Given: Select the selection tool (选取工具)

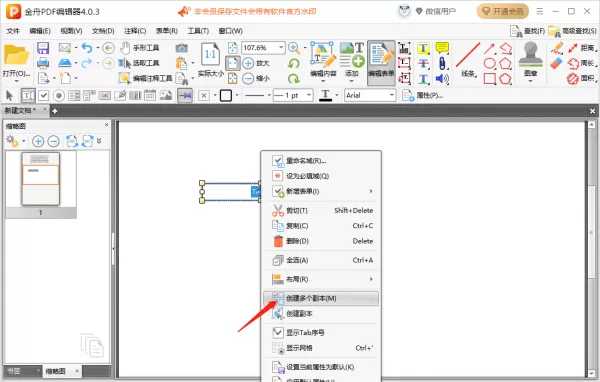Looking at the screenshot, I should pos(139,63).
